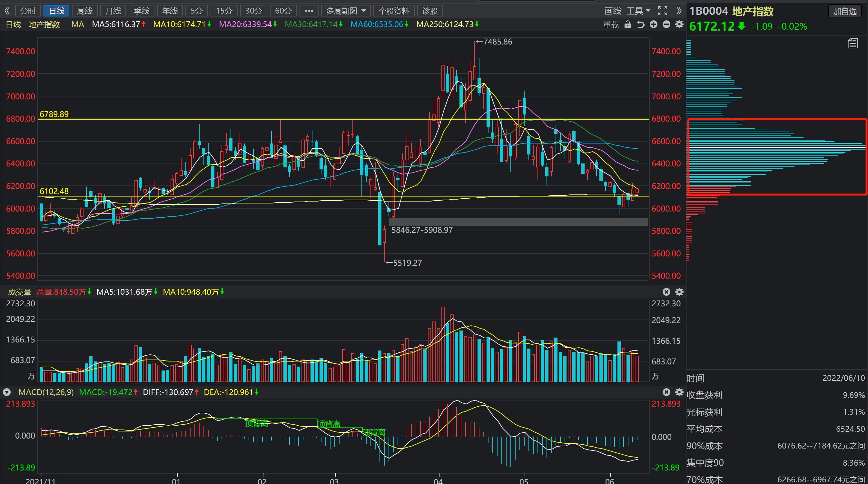The image size is (868, 484).
Task: Click the 5519.27 low price marker
Action: (x=404, y=262)
